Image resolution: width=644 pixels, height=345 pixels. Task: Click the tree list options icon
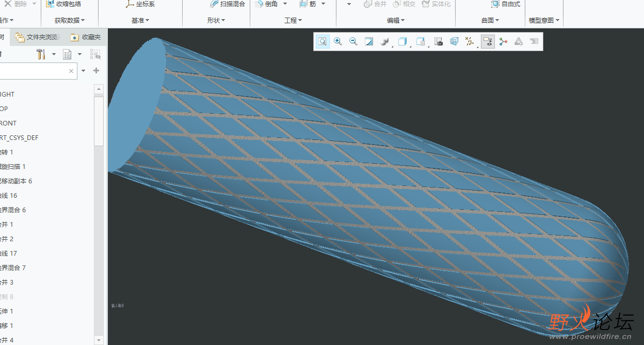[67, 54]
